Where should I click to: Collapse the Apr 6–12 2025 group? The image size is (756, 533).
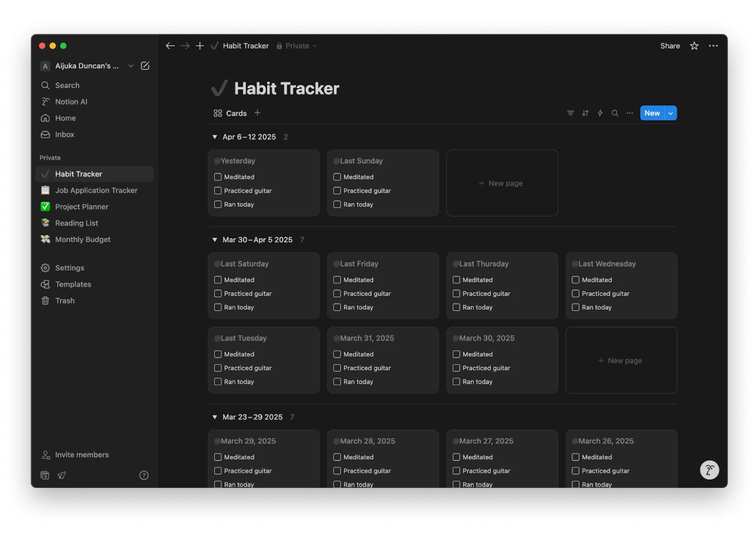coord(215,137)
